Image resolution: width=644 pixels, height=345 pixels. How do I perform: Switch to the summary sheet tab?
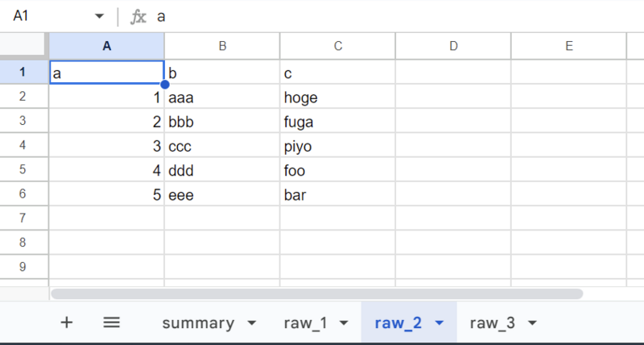tap(198, 323)
